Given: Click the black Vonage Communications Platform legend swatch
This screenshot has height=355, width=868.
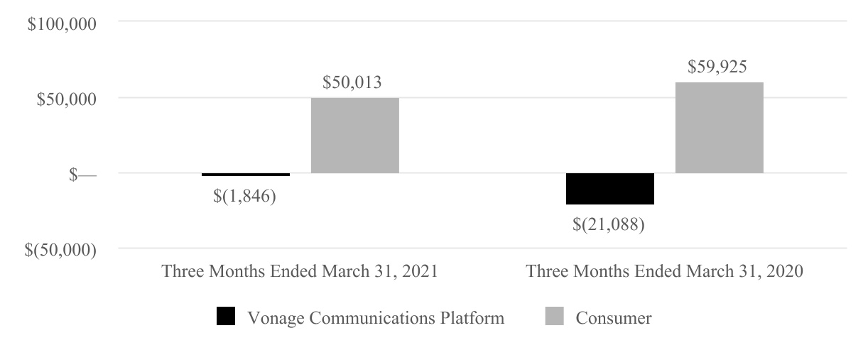Looking at the screenshot, I should pos(225,318).
